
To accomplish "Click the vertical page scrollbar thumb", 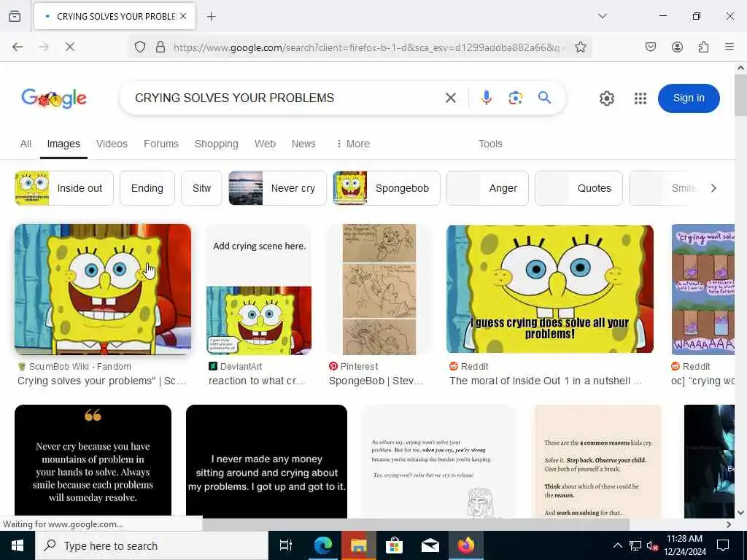I will click(741, 95).
